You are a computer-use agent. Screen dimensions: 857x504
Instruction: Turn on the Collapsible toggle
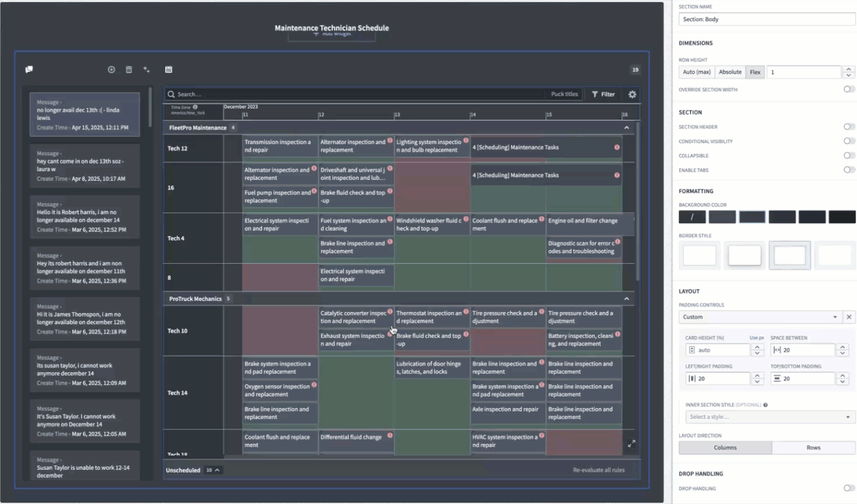click(x=849, y=155)
